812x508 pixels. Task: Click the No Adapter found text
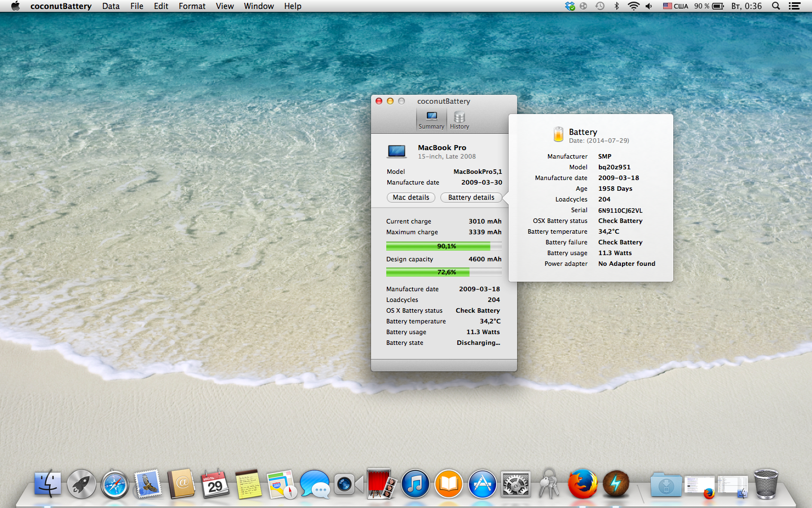click(626, 264)
